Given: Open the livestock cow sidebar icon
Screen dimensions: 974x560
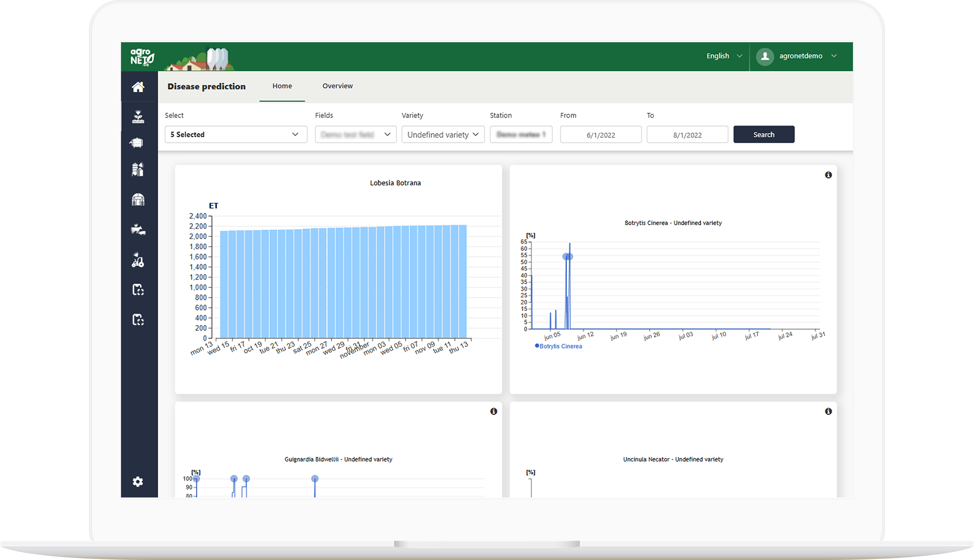Looking at the screenshot, I should pos(138,230).
